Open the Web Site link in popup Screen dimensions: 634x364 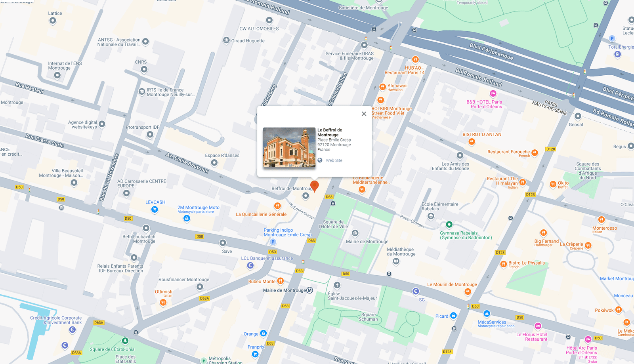point(334,160)
